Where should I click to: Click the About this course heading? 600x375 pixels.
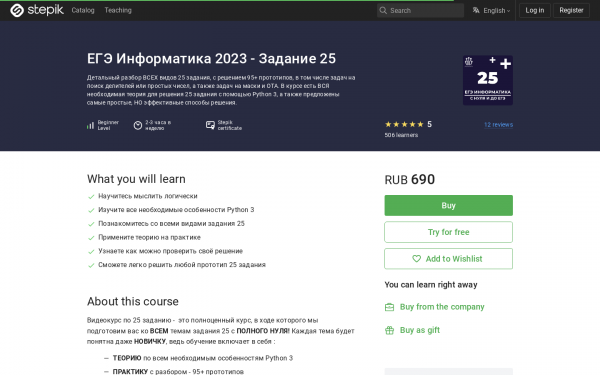point(133,302)
